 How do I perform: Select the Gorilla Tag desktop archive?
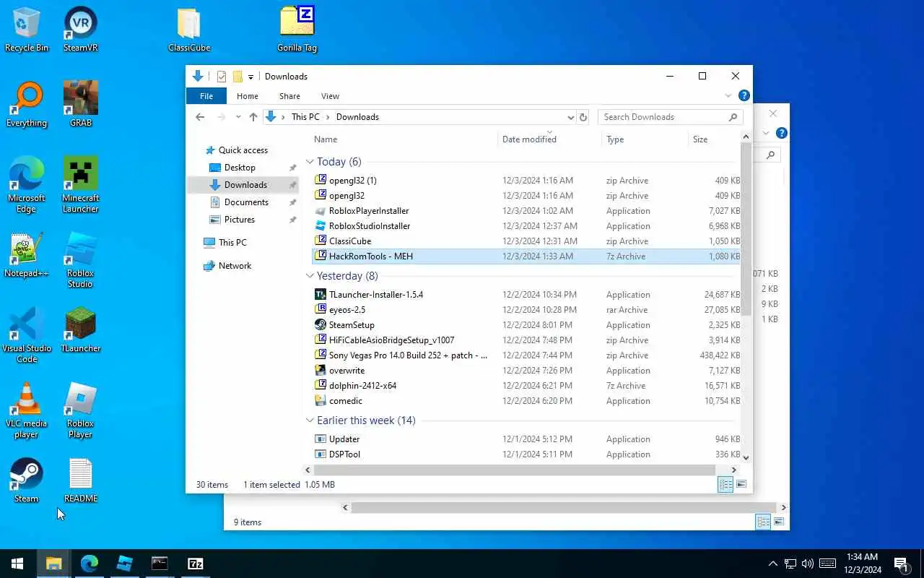297,30
